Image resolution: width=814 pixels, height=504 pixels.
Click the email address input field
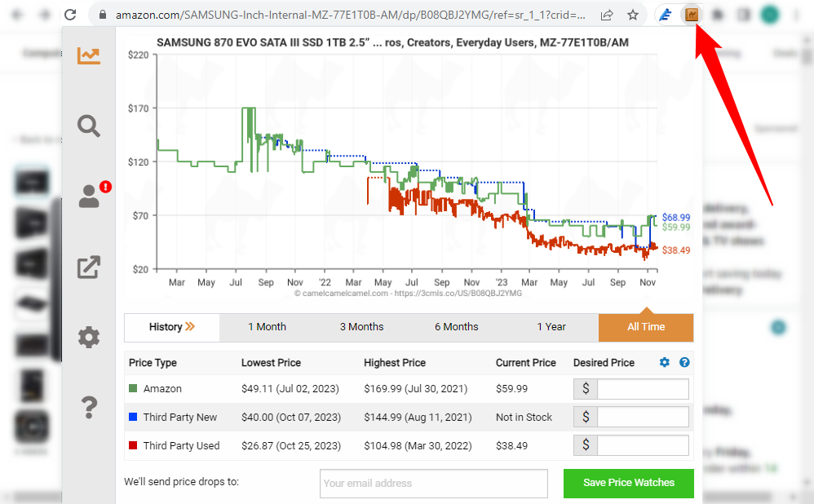[433, 483]
